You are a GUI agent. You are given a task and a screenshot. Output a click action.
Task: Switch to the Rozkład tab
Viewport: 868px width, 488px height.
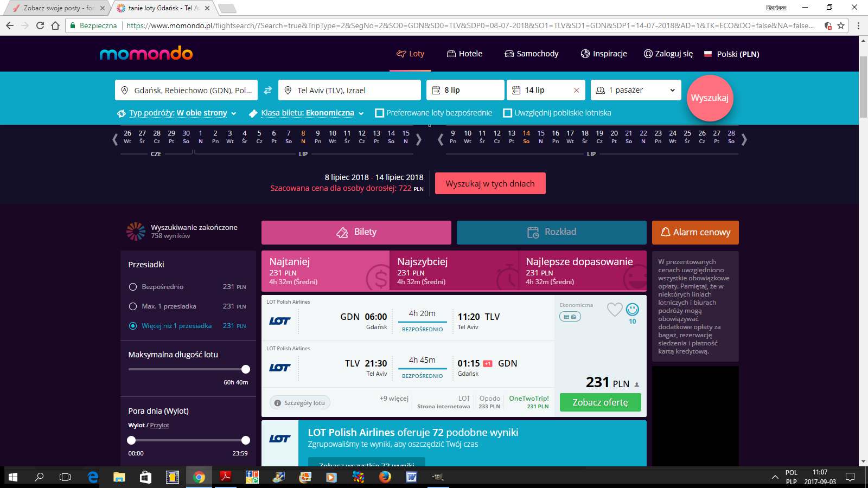tap(552, 232)
